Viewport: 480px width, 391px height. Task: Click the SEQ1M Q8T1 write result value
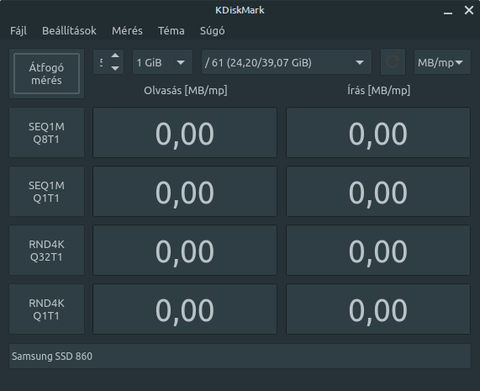tap(378, 133)
